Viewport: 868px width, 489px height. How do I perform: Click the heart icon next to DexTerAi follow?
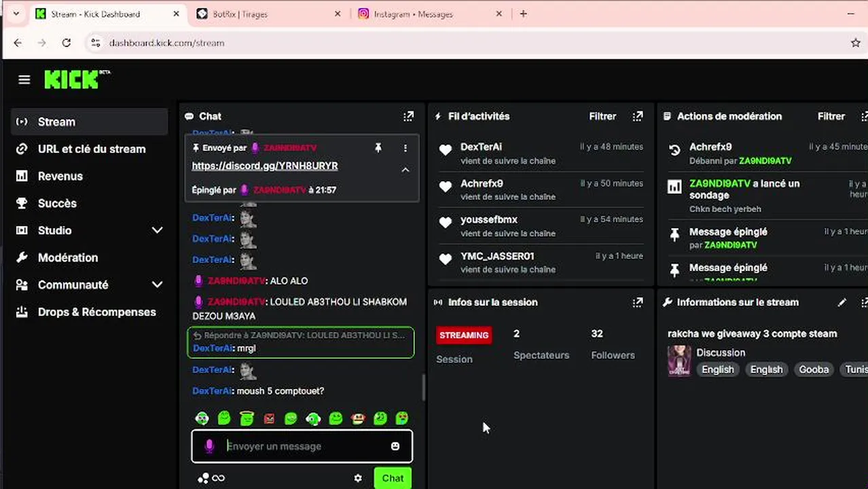click(446, 150)
